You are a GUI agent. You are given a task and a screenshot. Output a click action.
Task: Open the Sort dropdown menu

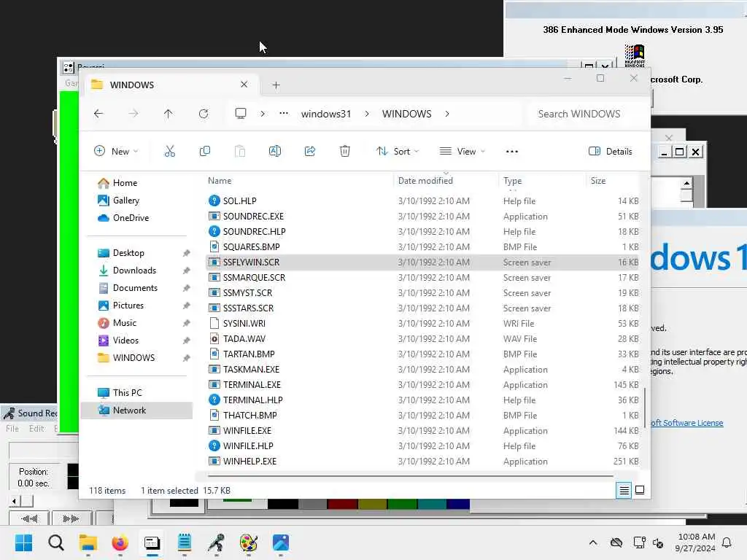[398, 152]
